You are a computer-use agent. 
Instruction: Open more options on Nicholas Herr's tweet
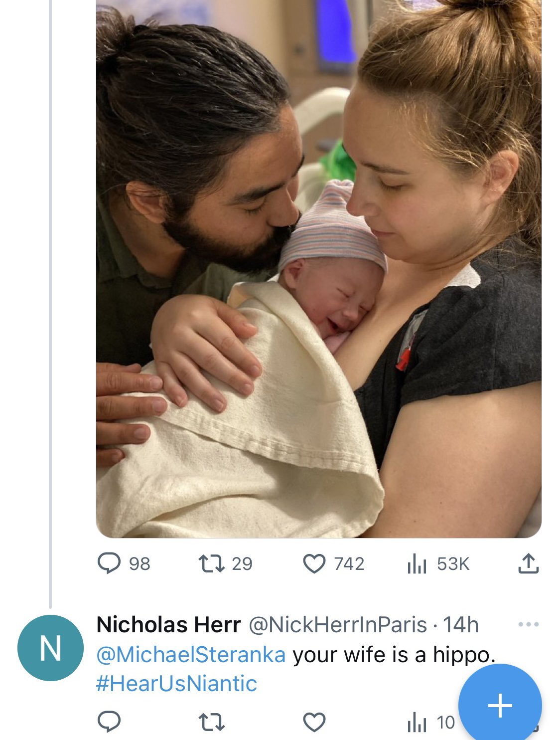[x=528, y=624]
